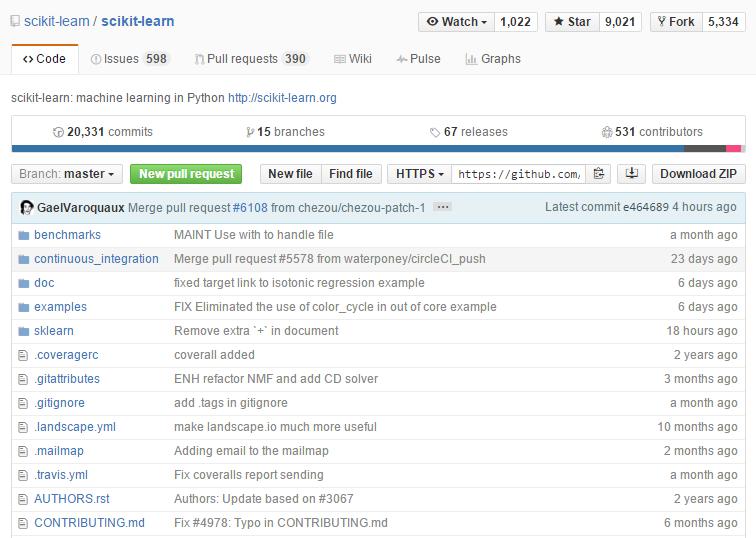The width and height of the screenshot is (756, 538).
Task: Open latest commit e464689
Action: click(646, 207)
